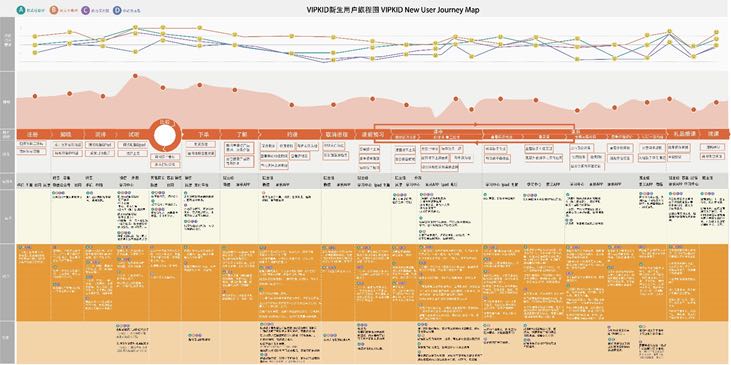
Task: Select the 取消课程 stage header
Action: point(338,134)
